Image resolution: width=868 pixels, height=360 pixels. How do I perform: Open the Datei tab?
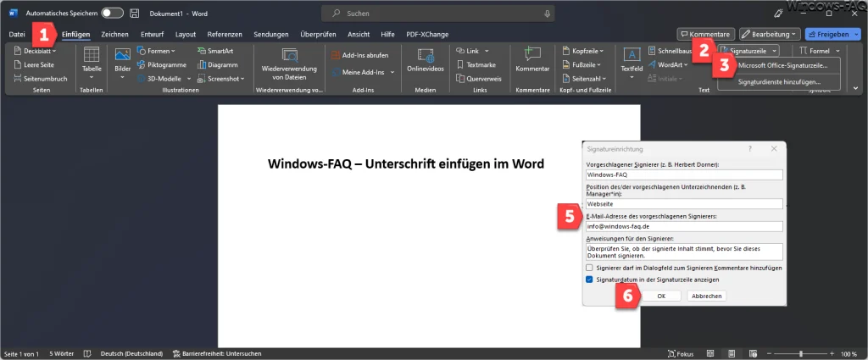[x=17, y=34]
